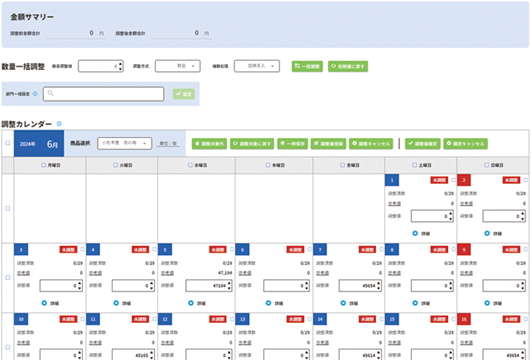Screen dimensions: 532x360
Task: Check the 火曜日 column checkbox
Action: (115, 165)
